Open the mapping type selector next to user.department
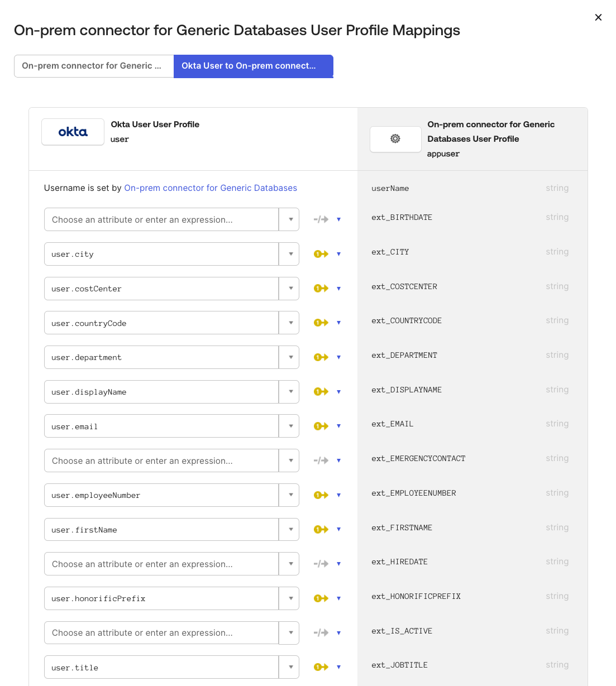The width and height of the screenshot is (616, 686). (339, 357)
